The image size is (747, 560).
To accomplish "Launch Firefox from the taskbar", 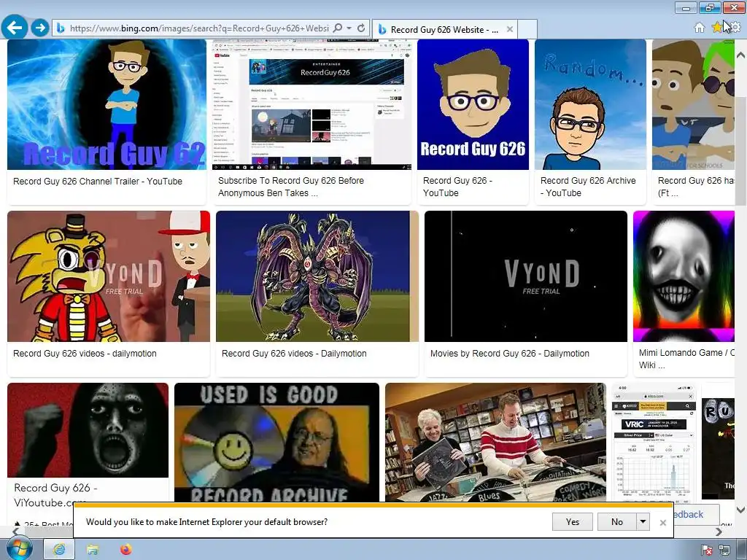I will pos(125,550).
